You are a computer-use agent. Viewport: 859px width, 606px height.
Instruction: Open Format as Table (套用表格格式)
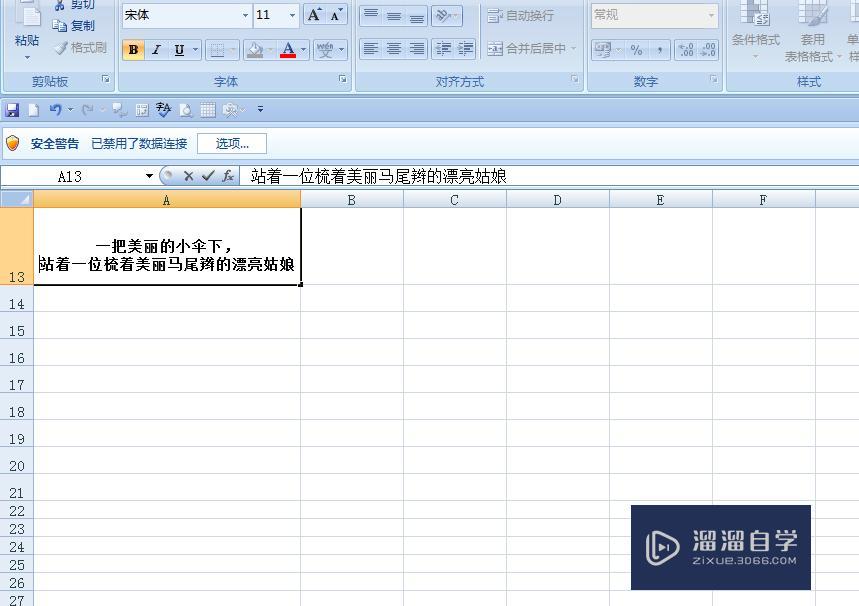click(x=812, y=30)
